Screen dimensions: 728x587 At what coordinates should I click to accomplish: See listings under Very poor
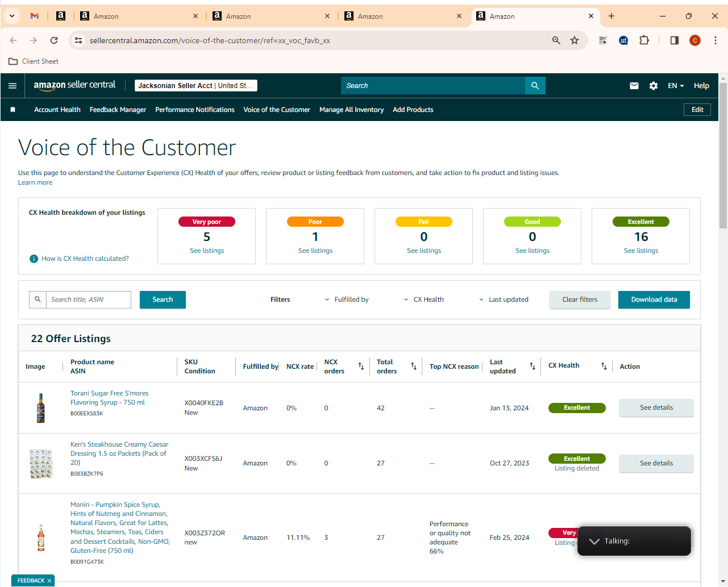tap(207, 251)
